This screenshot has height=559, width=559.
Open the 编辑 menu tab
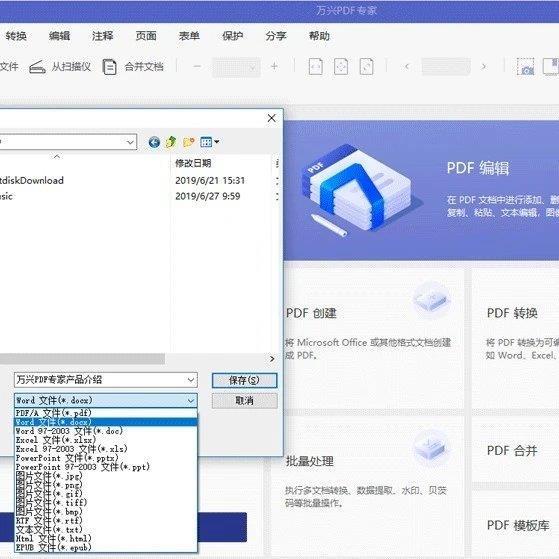[59, 36]
